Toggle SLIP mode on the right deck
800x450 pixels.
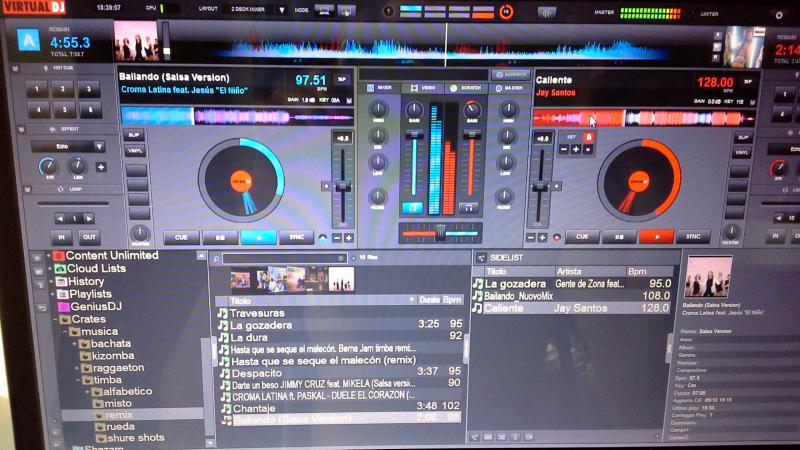(x=742, y=138)
